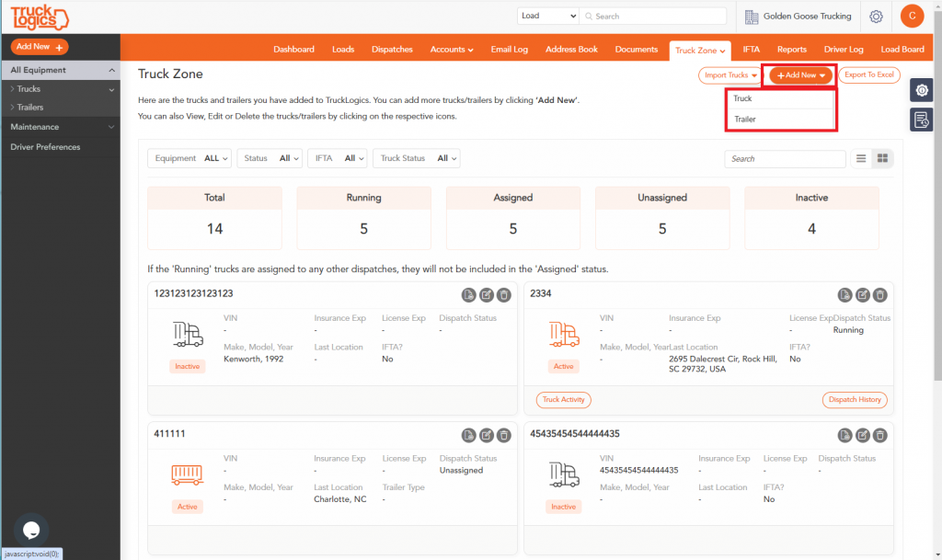Open the IFTA filter dropdown

click(x=338, y=158)
